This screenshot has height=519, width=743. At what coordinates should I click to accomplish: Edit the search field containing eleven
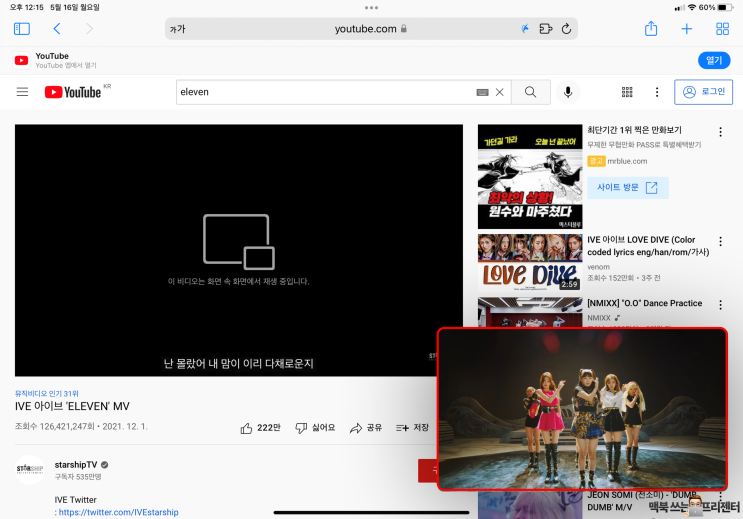(325, 92)
